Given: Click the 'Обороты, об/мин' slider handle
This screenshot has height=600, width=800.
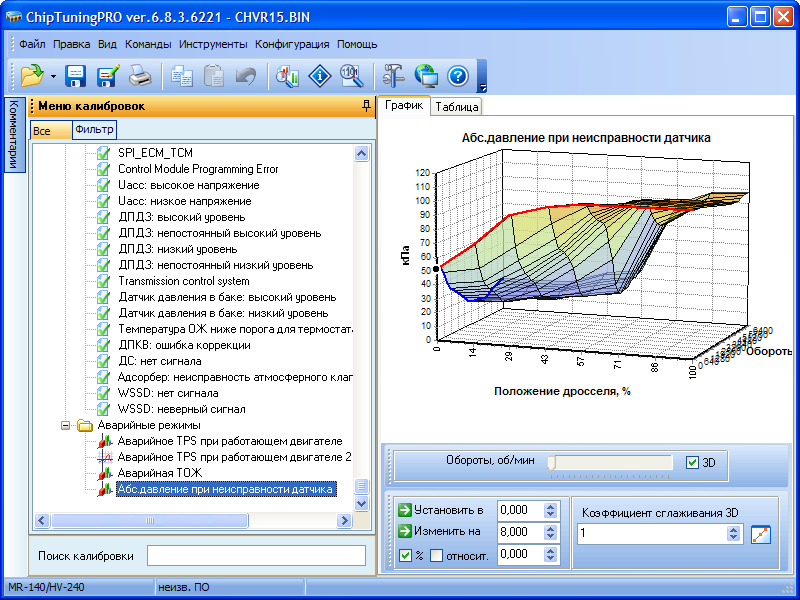Looking at the screenshot, I should point(552,463).
